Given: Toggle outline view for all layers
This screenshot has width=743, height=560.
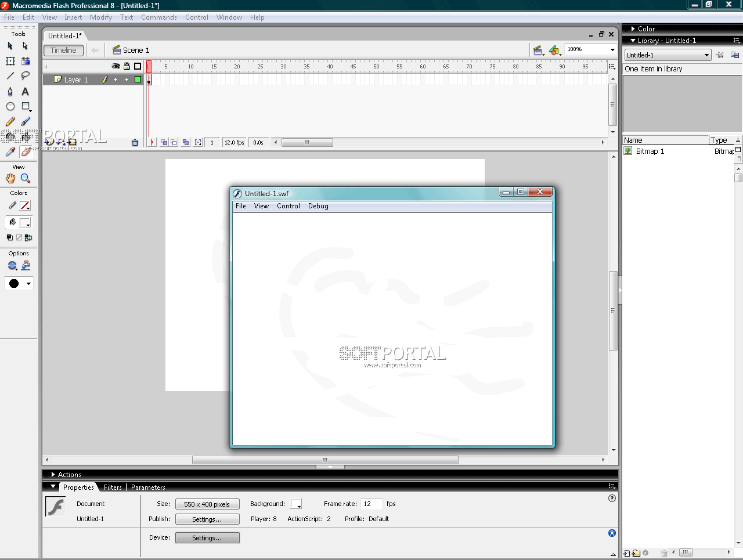Looking at the screenshot, I should tap(138, 66).
